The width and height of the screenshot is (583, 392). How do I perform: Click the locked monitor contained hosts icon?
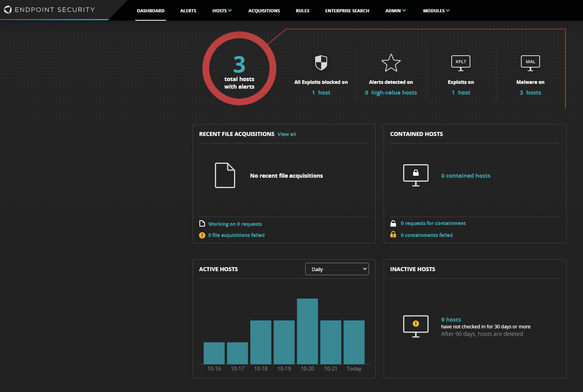tap(415, 175)
